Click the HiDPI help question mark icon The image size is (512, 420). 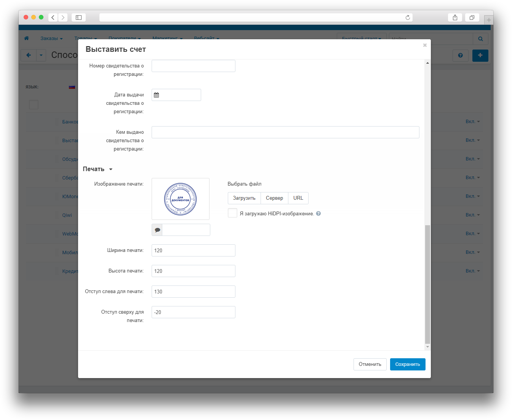click(x=318, y=213)
